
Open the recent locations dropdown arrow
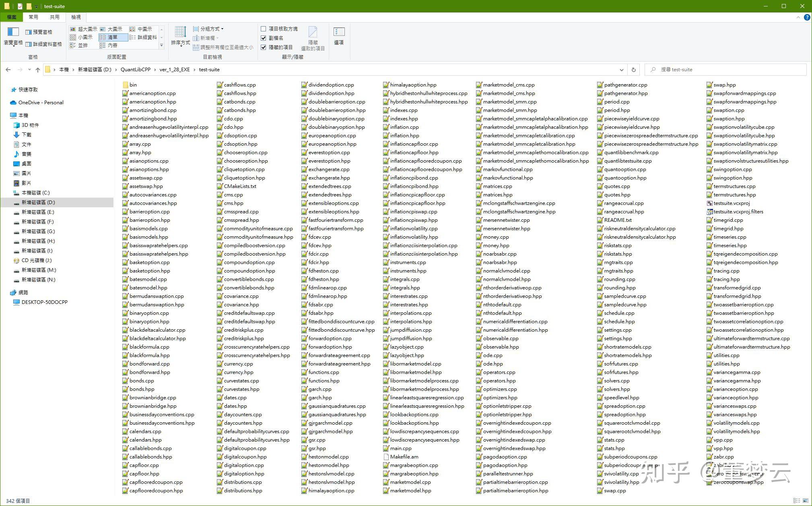[x=29, y=70]
